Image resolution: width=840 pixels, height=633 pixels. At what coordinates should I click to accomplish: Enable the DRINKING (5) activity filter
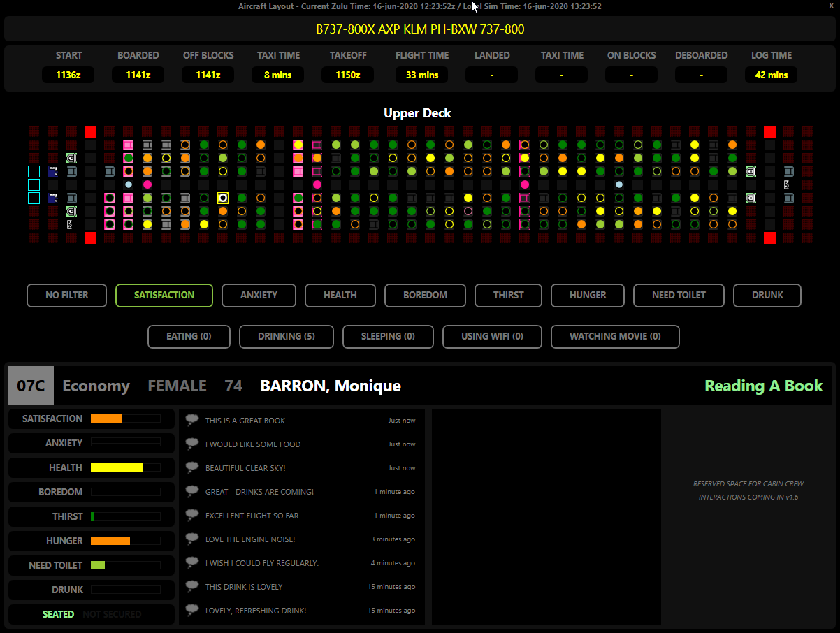click(x=286, y=336)
